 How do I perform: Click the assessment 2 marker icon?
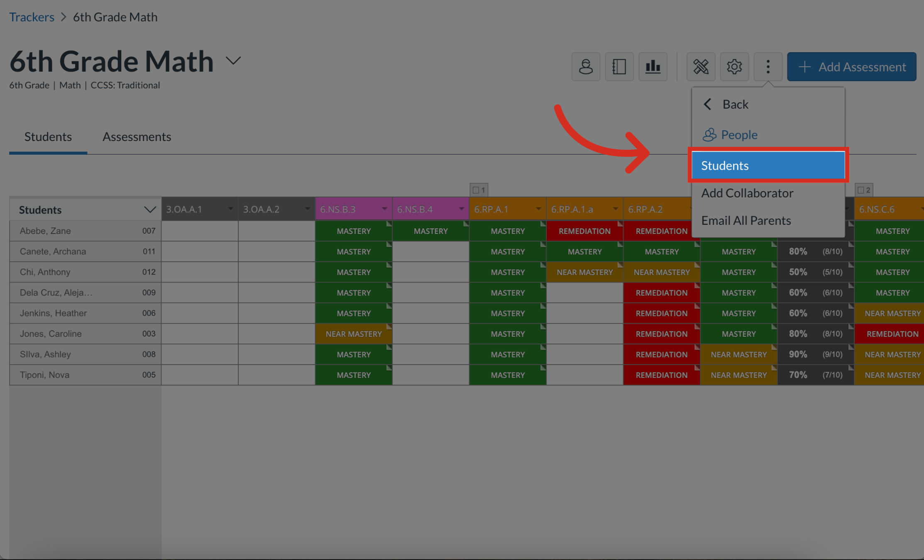(x=864, y=190)
